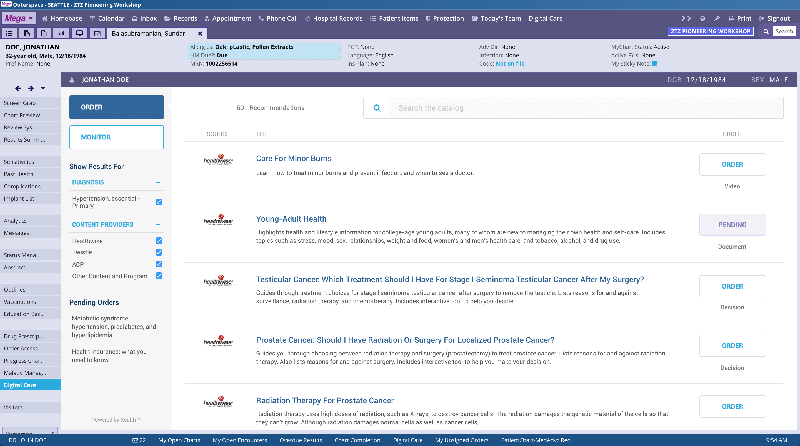Uncheck the Hypertension diagnosis checkbox
Screen dimensions: 800x446
click(x=159, y=202)
